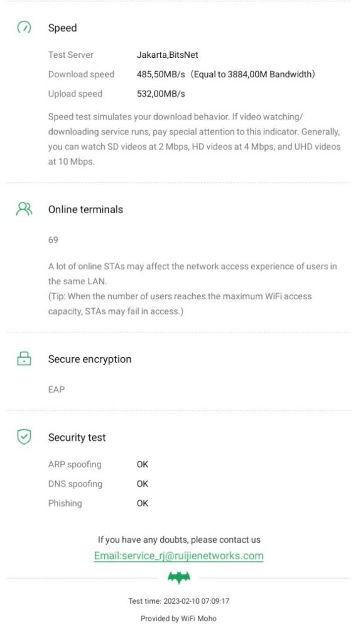Click the ARP spoofing OK result
This screenshot has height=644, width=358.
(143, 465)
